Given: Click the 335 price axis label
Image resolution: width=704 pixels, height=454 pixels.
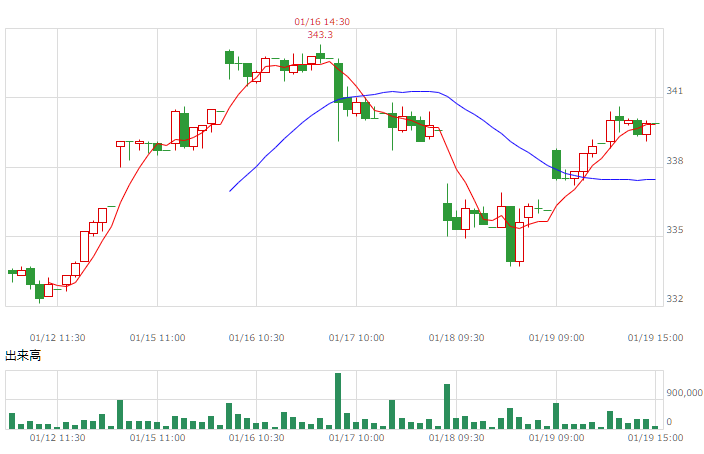Looking at the screenshot, I should [x=674, y=230].
